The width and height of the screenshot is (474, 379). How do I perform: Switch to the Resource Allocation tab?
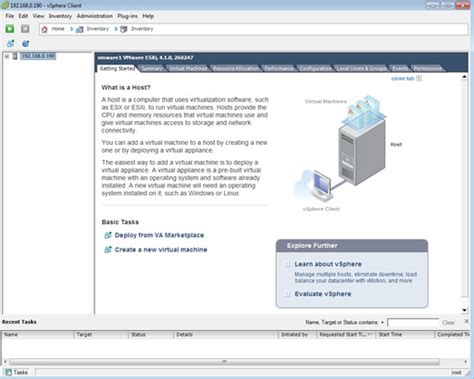pos(236,68)
